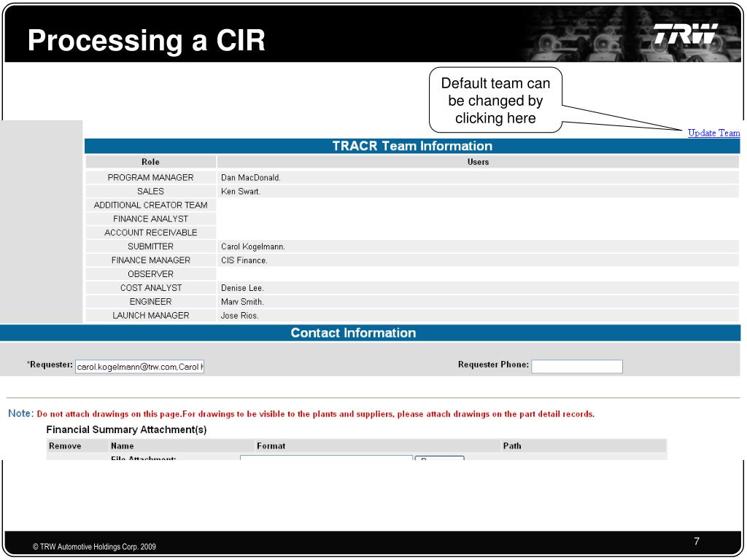
Task: Click the CIS Finance user entry
Action: pyautogui.click(x=244, y=260)
